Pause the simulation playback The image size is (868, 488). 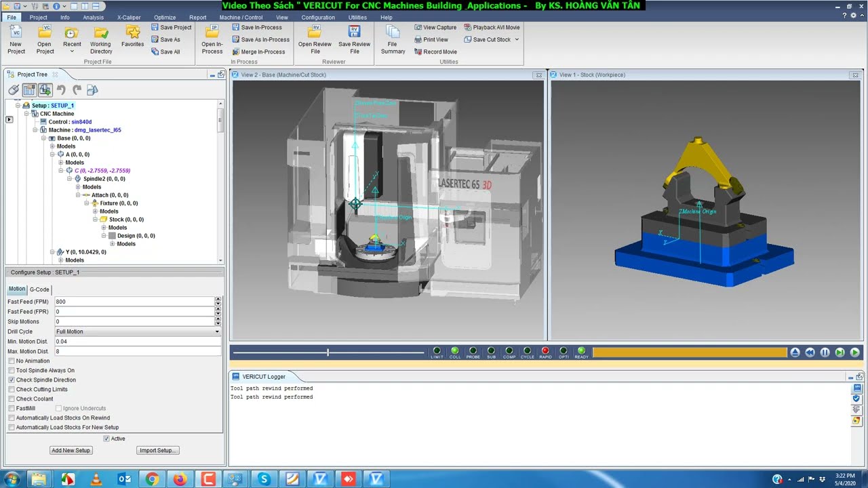coord(825,352)
